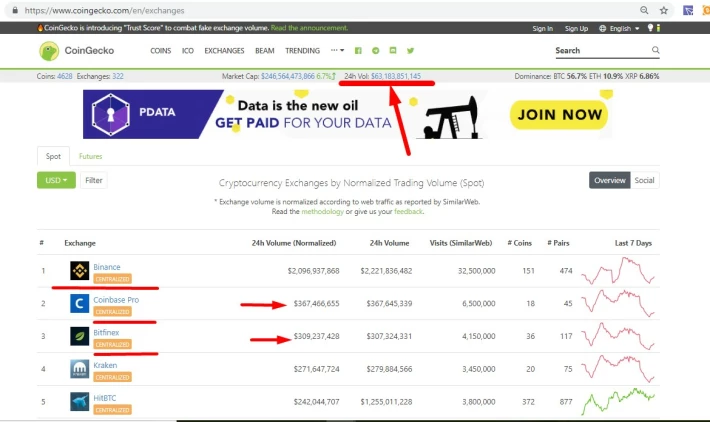
Task: Click JOIN NOW on PDATA banner
Action: pos(559,115)
